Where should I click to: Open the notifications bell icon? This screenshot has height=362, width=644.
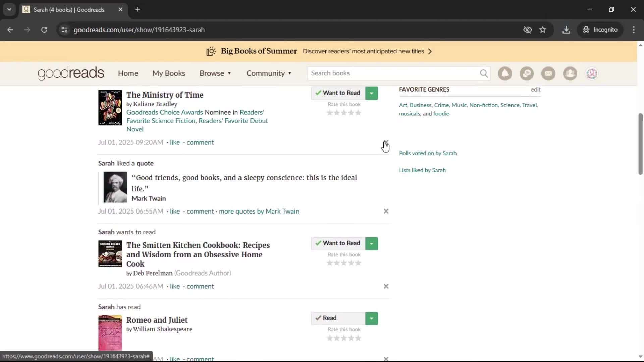click(x=505, y=73)
